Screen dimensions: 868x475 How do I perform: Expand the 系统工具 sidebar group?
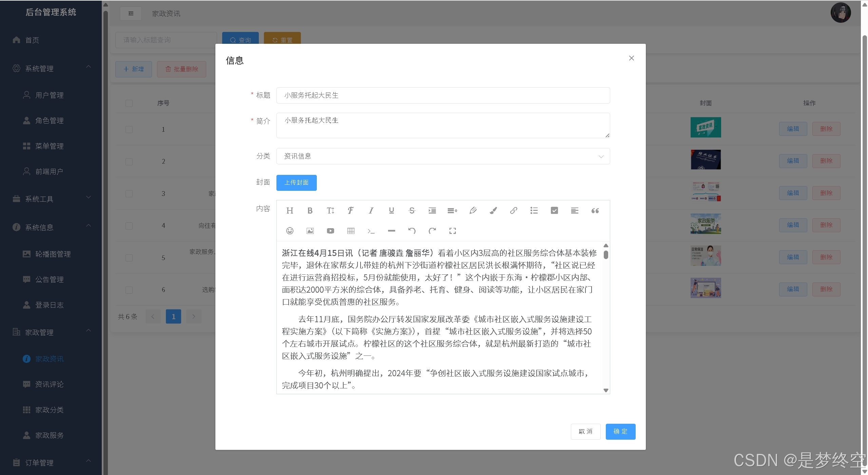tap(51, 199)
